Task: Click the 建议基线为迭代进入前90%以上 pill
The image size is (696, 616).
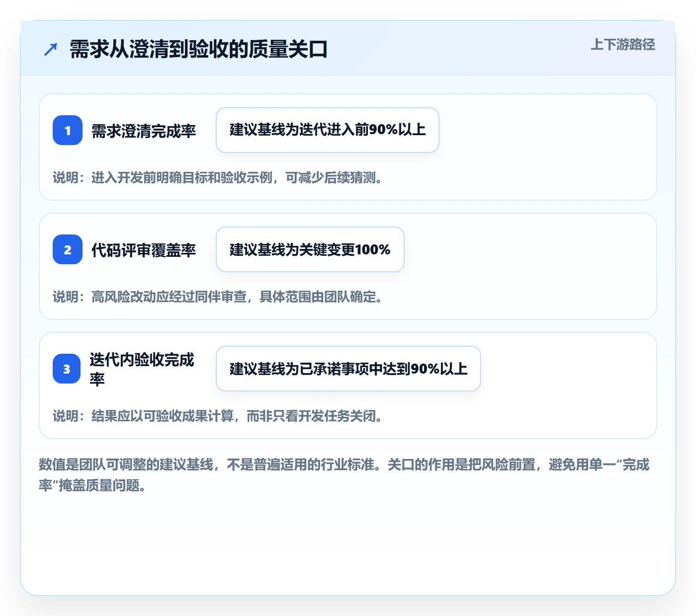Action: click(328, 130)
